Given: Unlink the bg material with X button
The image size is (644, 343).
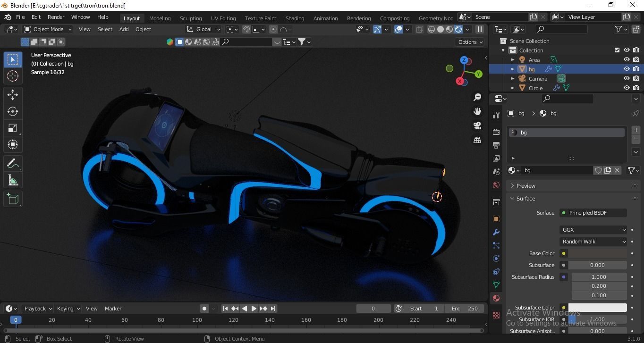Looking at the screenshot, I should coord(617,170).
